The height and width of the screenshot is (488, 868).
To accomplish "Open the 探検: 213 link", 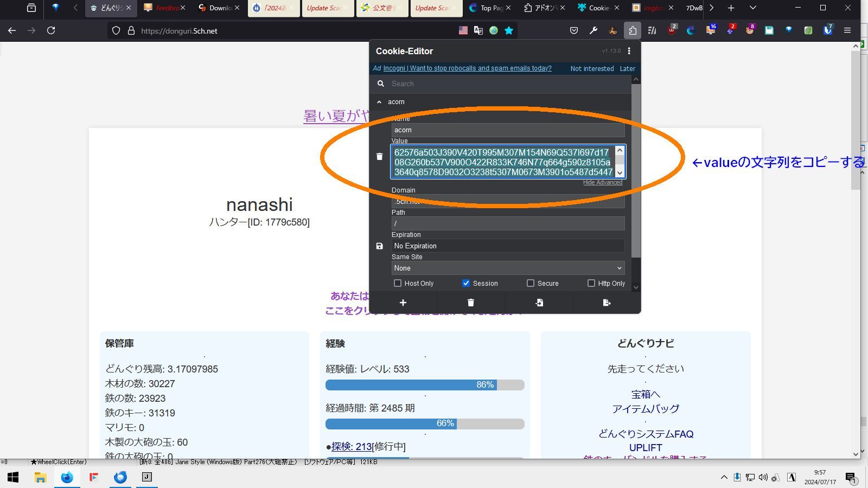I will click(x=352, y=447).
